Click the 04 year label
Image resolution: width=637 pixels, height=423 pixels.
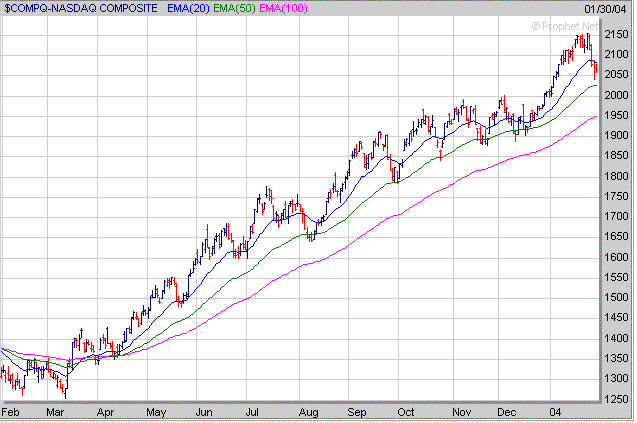click(x=555, y=412)
